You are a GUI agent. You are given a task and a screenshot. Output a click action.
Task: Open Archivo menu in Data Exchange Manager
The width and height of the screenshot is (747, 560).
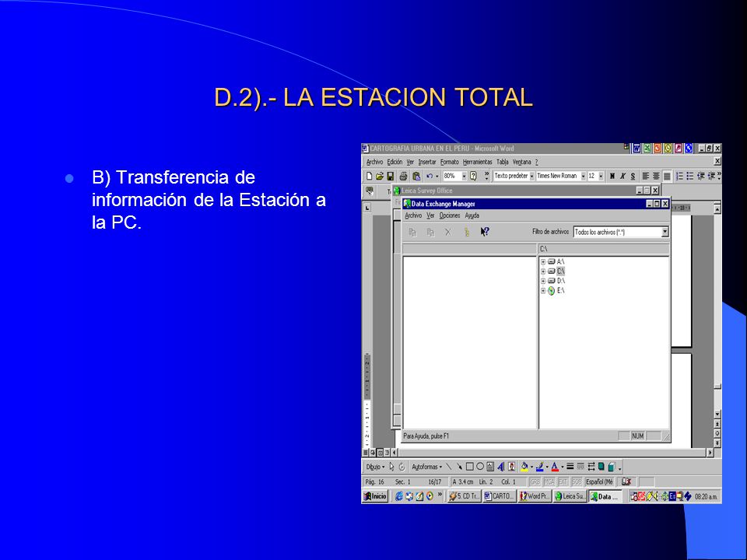click(413, 215)
